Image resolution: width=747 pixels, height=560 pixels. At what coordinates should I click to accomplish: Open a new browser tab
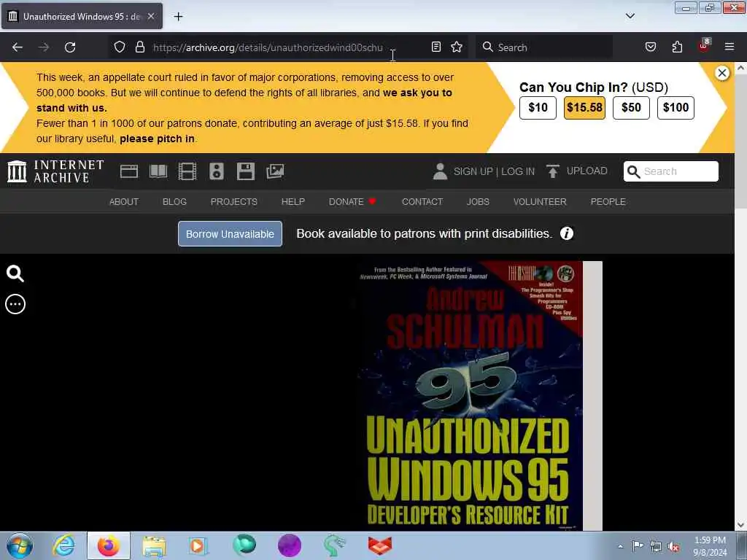click(178, 17)
